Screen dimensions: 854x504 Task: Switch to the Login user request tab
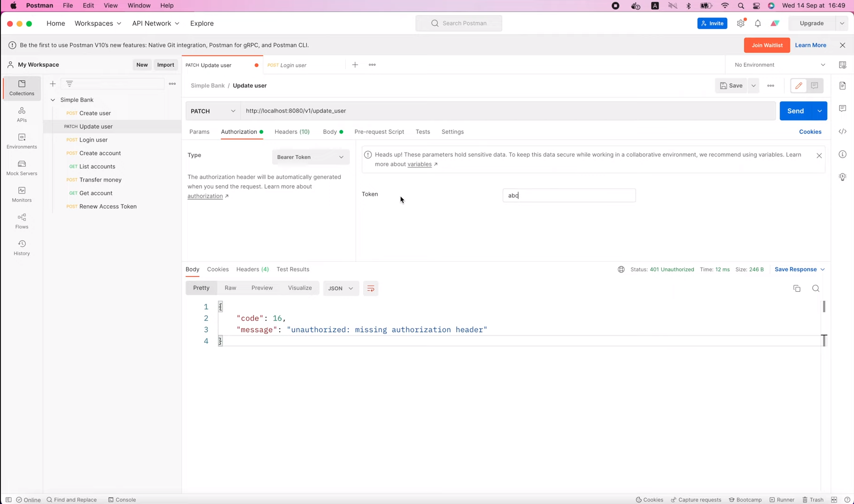(304, 65)
